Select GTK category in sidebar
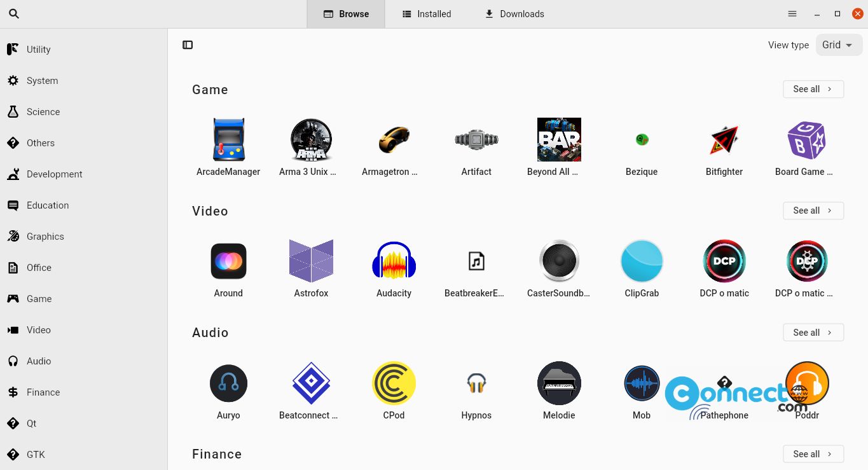868x470 pixels. click(83, 455)
